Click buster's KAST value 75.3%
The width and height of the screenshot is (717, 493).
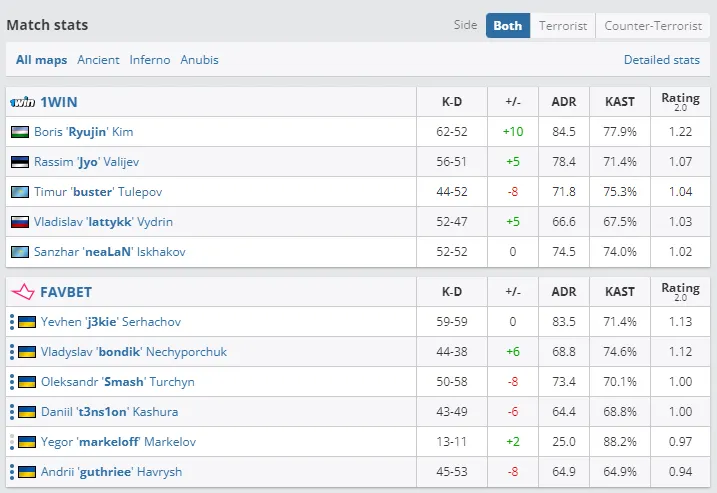coord(620,192)
